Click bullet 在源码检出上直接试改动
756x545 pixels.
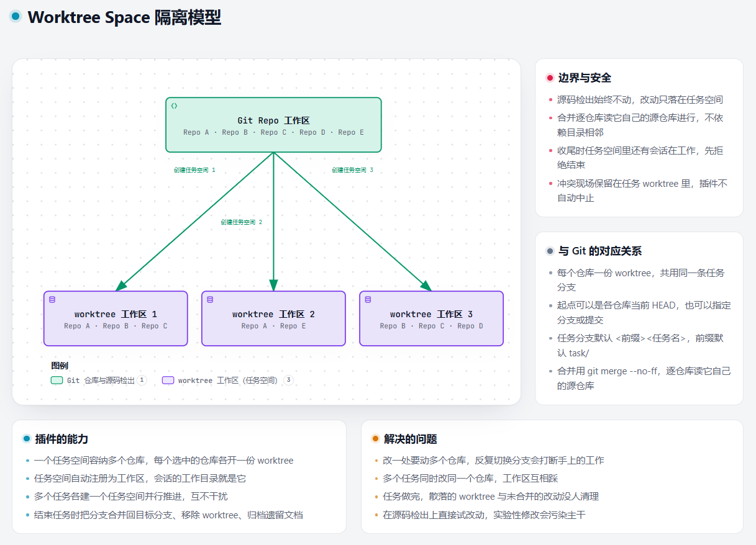coord(483,515)
